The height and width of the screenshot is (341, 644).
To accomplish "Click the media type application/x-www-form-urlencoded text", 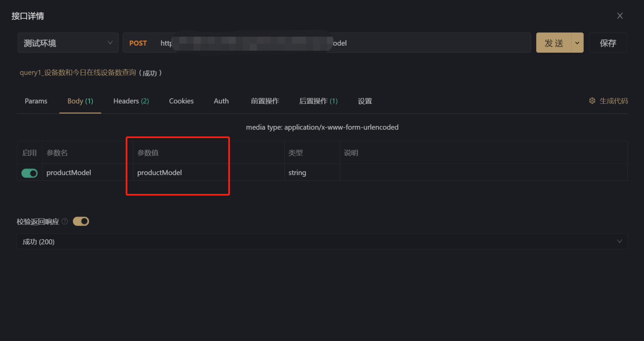I will 322,127.
